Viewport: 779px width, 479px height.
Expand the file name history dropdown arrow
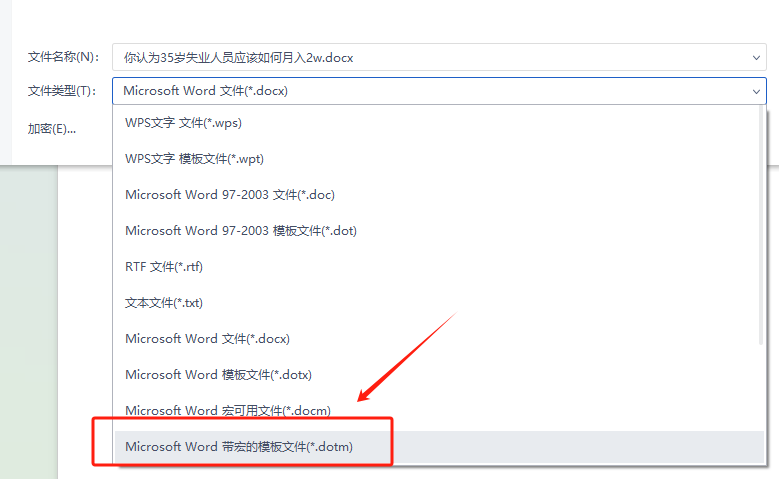pyautogui.click(x=756, y=58)
